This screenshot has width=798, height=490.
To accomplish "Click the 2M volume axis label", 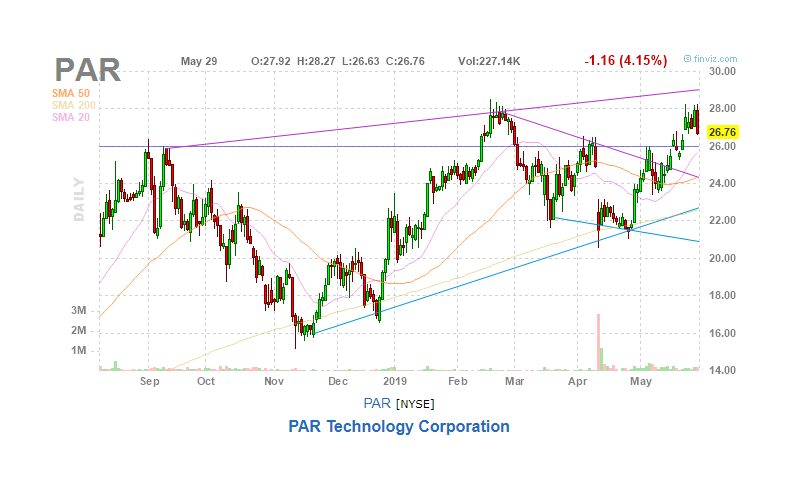I will point(79,331).
